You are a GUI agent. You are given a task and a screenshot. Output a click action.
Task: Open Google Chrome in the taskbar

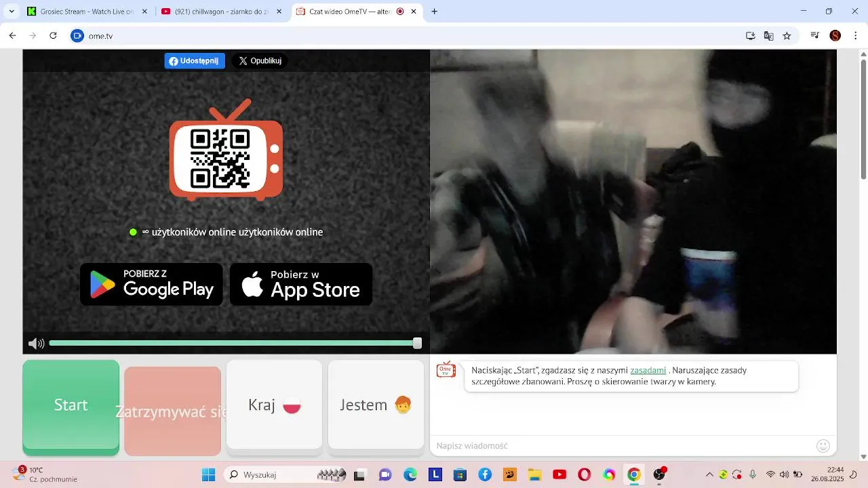(634, 474)
